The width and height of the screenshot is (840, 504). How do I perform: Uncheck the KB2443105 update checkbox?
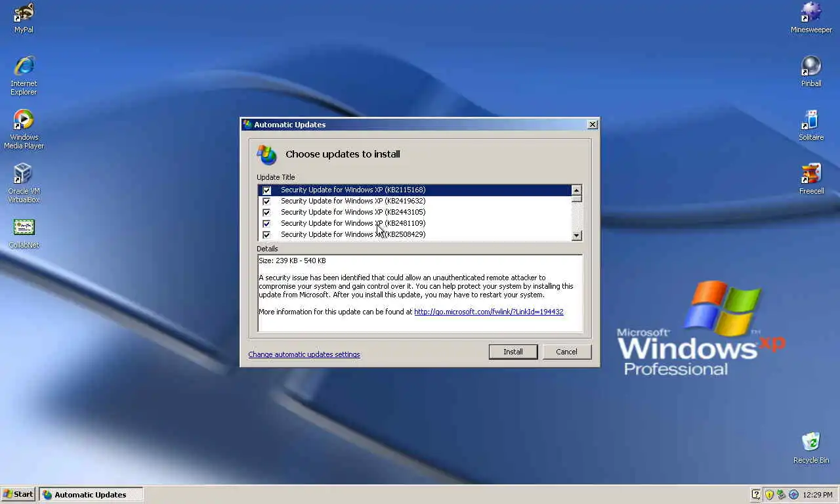click(x=266, y=213)
